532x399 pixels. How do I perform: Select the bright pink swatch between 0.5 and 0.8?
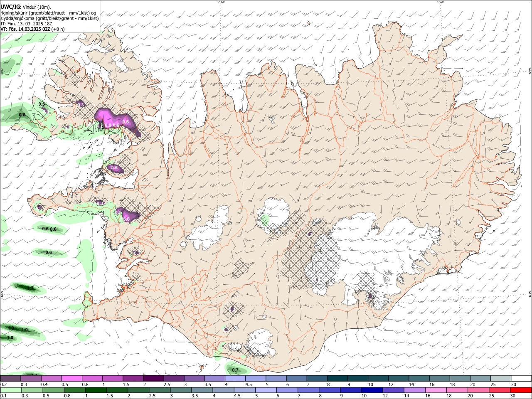[x=71, y=378]
